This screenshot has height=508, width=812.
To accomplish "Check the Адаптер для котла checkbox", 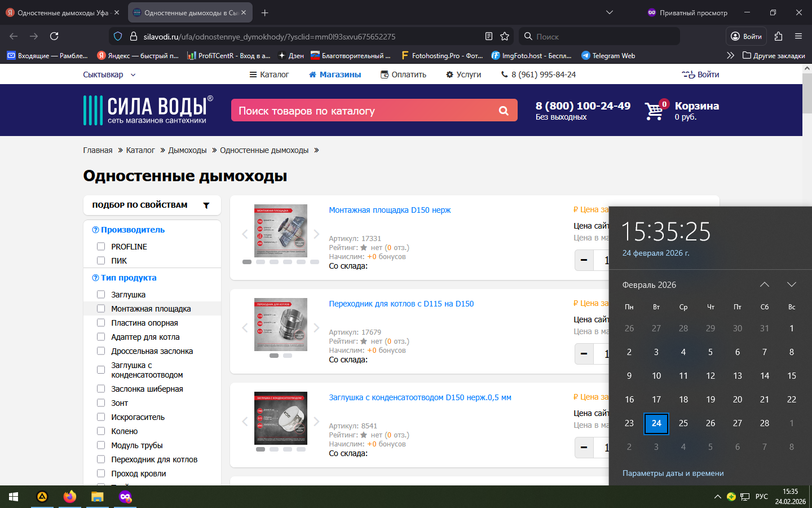I will coord(101,337).
